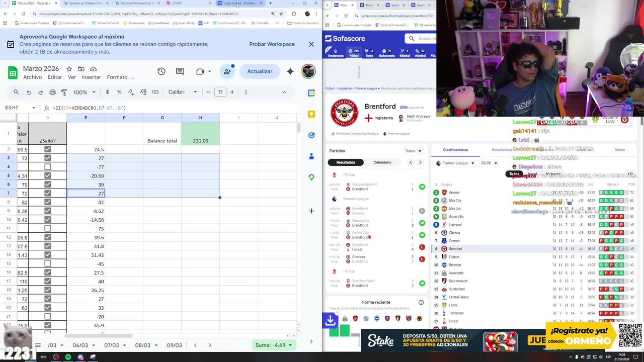Viewport: 644px width, 362px height.
Task: Open the 100% zoom dropdown
Action: (x=84, y=93)
